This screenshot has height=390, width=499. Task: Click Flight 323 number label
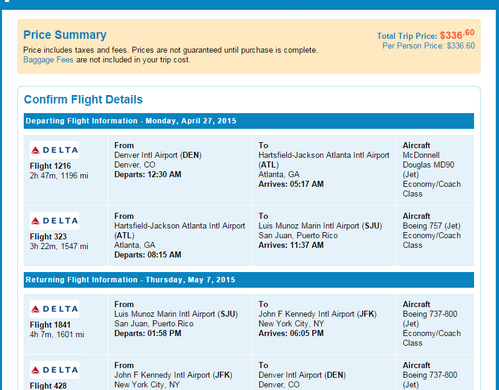pyautogui.click(x=48, y=237)
